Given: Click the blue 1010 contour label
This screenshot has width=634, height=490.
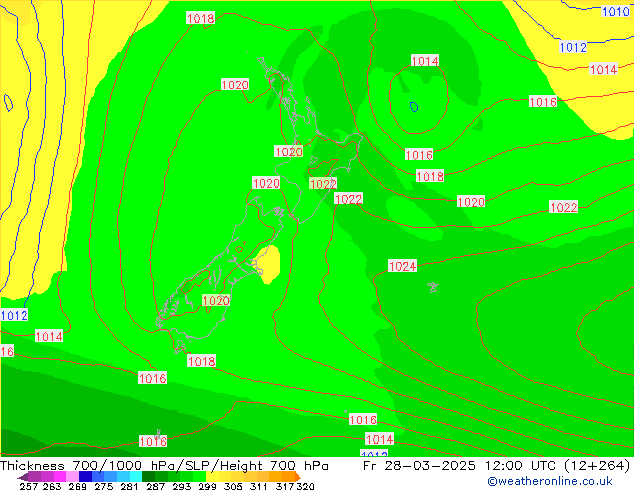Looking at the screenshot, I should pos(616,11).
